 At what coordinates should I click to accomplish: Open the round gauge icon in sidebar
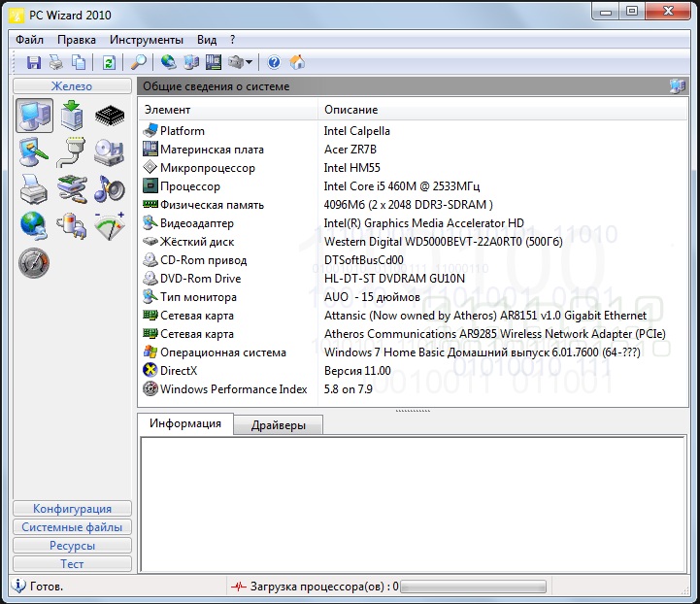34,261
